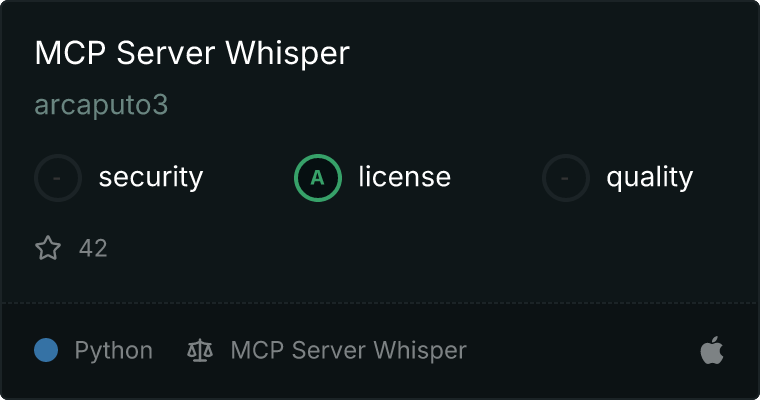This screenshot has width=760, height=400.
Task: Click the blank footer space left of the Apple icon
Action: [x=582, y=350]
